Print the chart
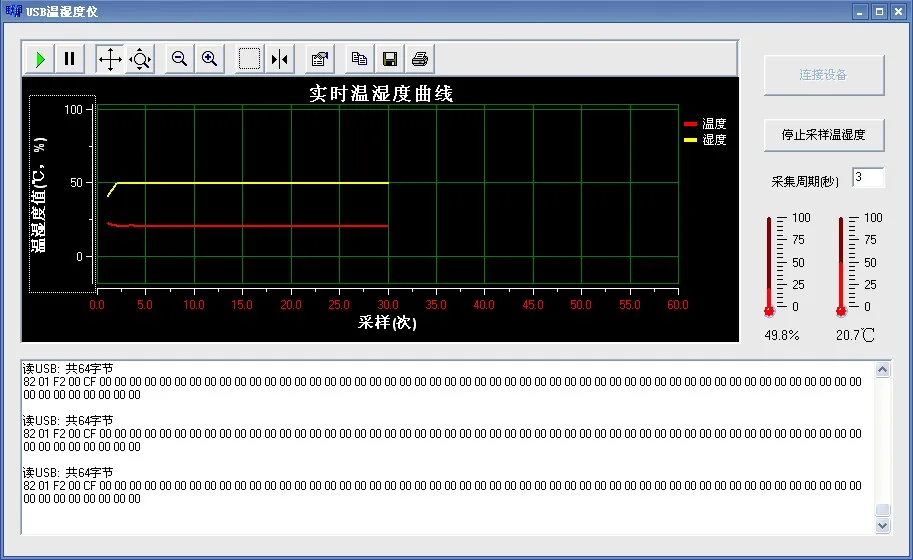Image resolution: width=913 pixels, height=560 pixels. point(420,59)
